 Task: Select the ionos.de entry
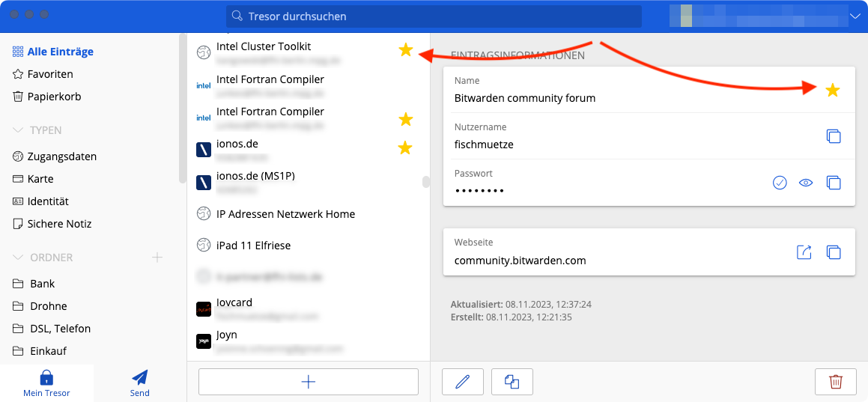click(309, 150)
